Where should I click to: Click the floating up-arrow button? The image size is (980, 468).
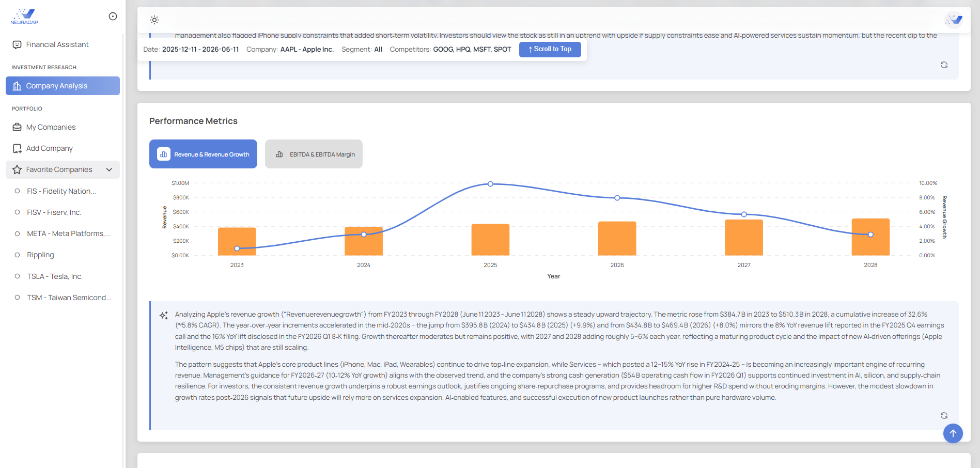coord(953,433)
